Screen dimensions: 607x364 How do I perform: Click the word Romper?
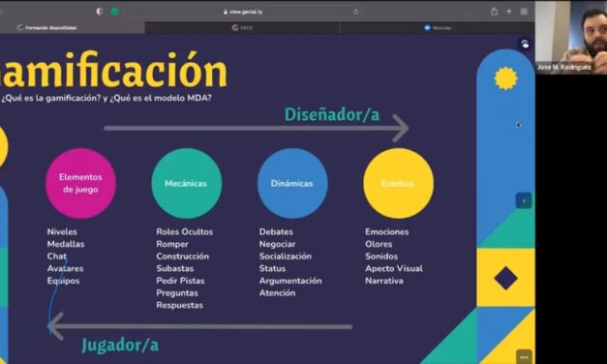pyautogui.click(x=172, y=244)
